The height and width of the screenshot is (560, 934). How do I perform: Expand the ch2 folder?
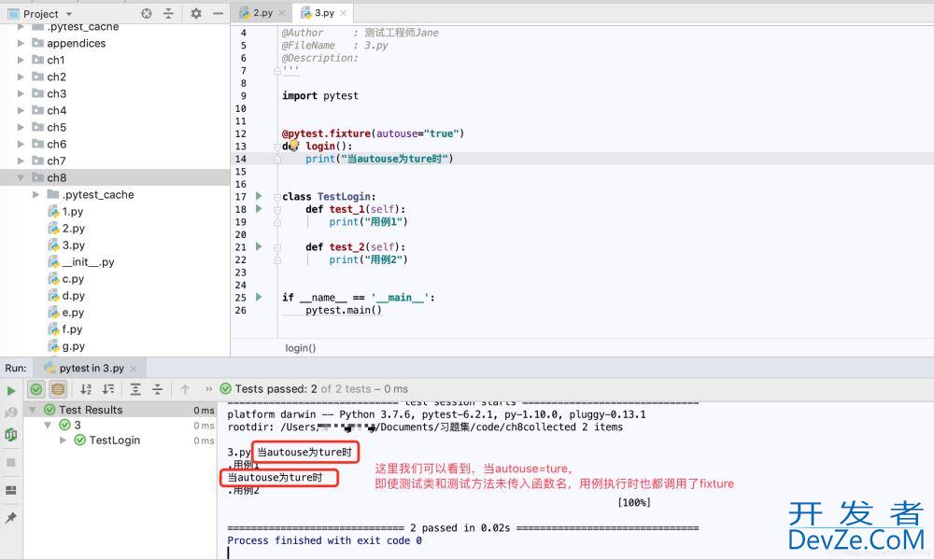click(x=21, y=77)
